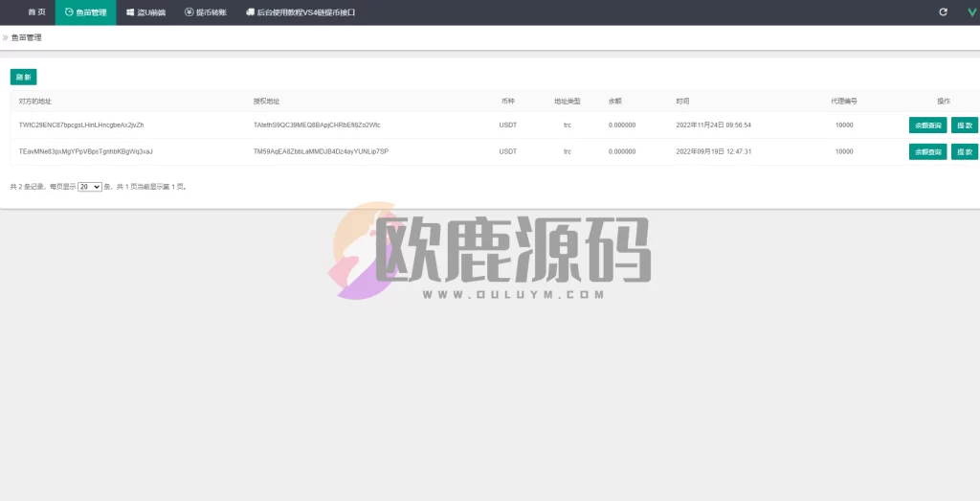Click the 余额 column header
This screenshot has width=980, height=501.
(x=615, y=102)
